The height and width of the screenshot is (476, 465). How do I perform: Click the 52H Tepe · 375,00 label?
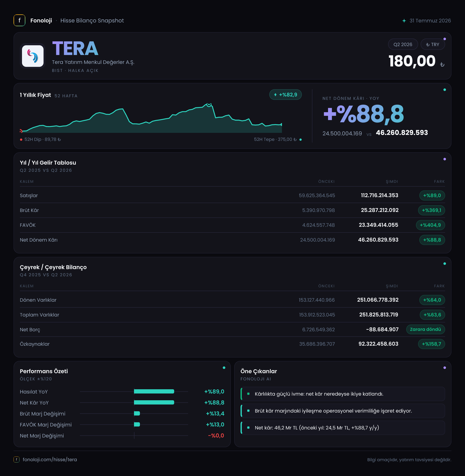pyautogui.click(x=275, y=139)
